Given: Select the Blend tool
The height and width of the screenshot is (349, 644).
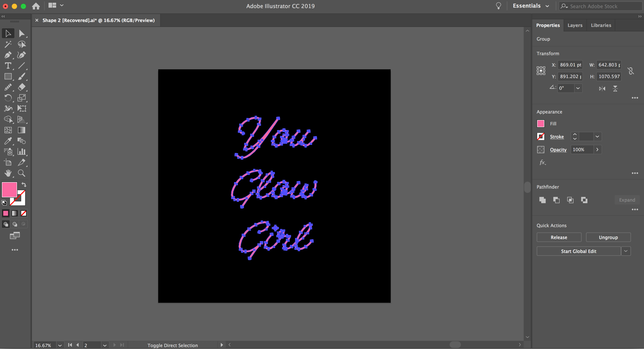Looking at the screenshot, I should pos(22,141).
